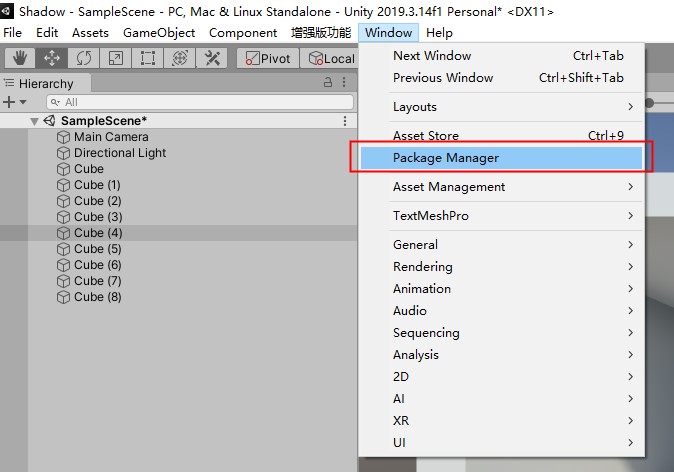This screenshot has height=472, width=674.
Task: Select the Hand tool
Action: click(20, 58)
